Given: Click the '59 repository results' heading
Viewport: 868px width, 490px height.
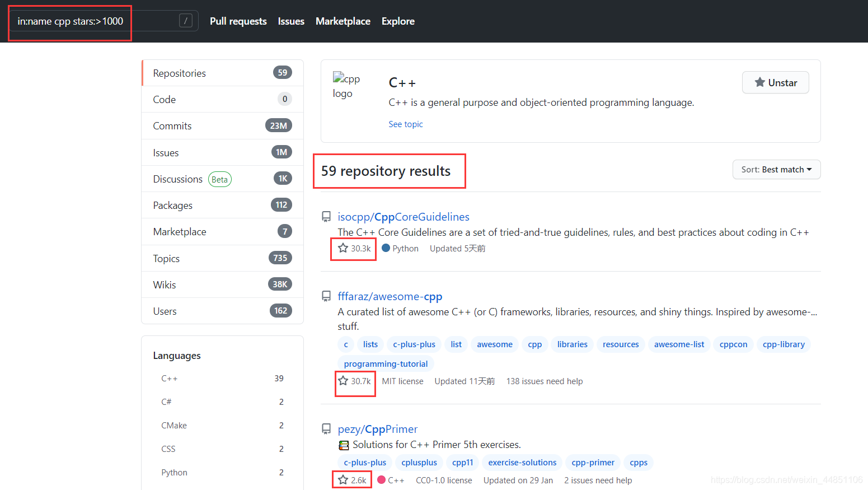Looking at the screenshot, I should coord(386,171).
